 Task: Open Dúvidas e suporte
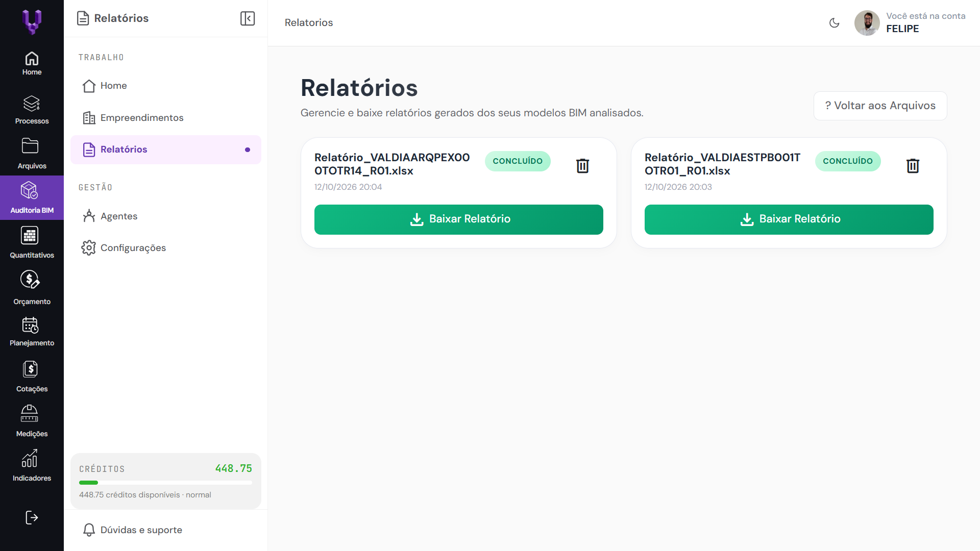[166, 530]
